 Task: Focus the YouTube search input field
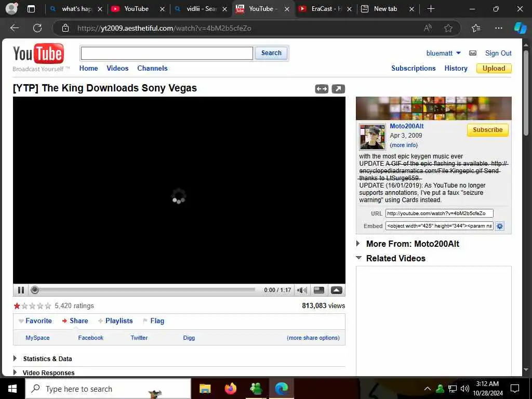click(x=167, y=54)
